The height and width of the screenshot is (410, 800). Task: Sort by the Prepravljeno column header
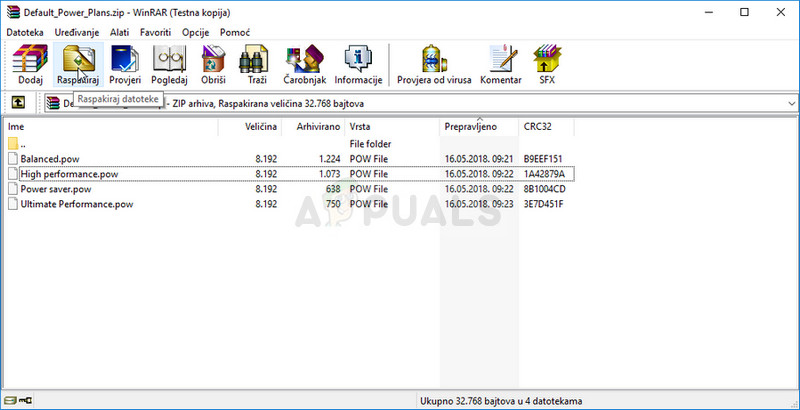(x=479, y=127)
